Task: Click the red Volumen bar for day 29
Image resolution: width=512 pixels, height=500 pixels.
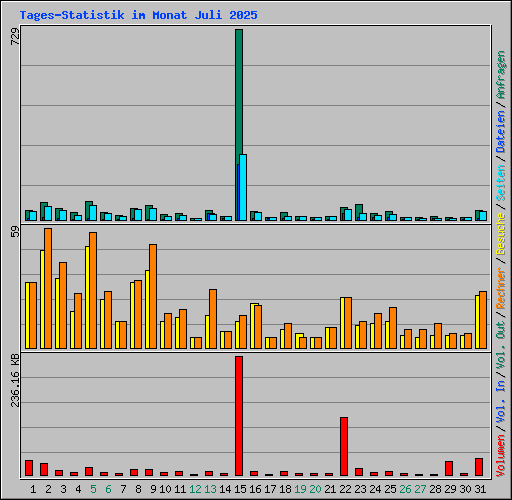Action: [449, 468]
